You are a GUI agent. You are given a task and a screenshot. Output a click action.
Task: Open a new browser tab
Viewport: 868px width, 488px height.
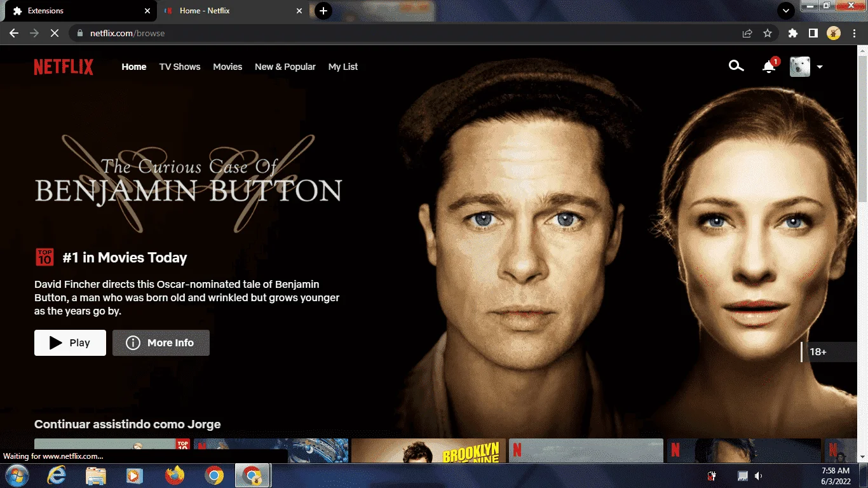pos(323,11)
